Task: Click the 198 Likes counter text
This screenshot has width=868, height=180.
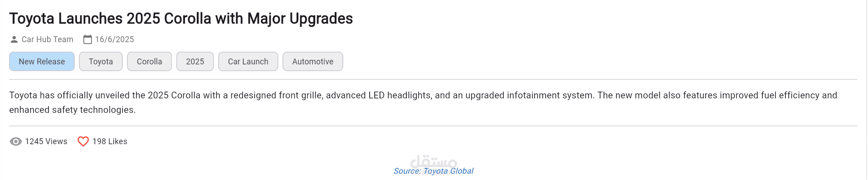Action: 110,141
